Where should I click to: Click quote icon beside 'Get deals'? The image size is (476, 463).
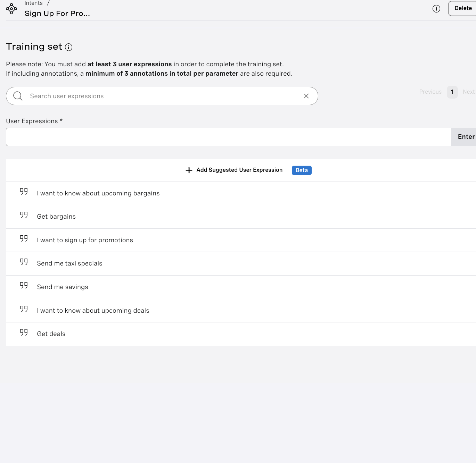pos(24,332)
